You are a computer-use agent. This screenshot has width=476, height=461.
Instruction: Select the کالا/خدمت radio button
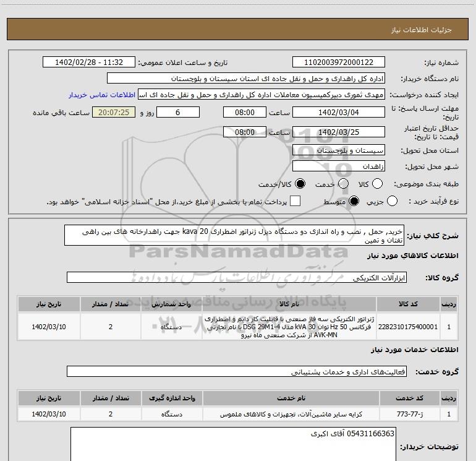point(300,184)
